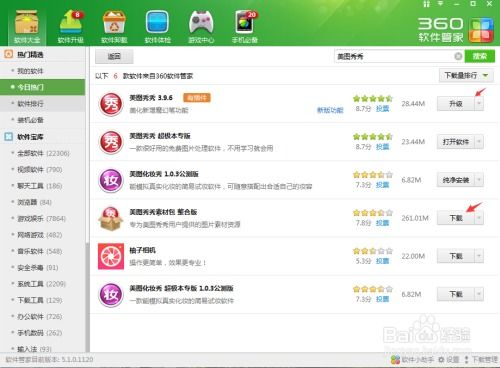Click the green 搜索 button
Image resolution: width=500 pixels, height=368 pixels.
click(480, 56)
